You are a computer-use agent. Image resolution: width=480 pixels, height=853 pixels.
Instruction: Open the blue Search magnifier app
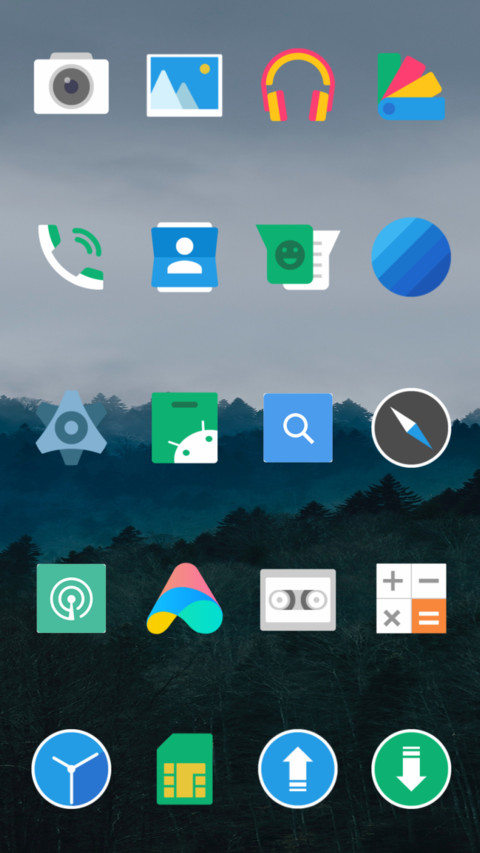(298, 428)
